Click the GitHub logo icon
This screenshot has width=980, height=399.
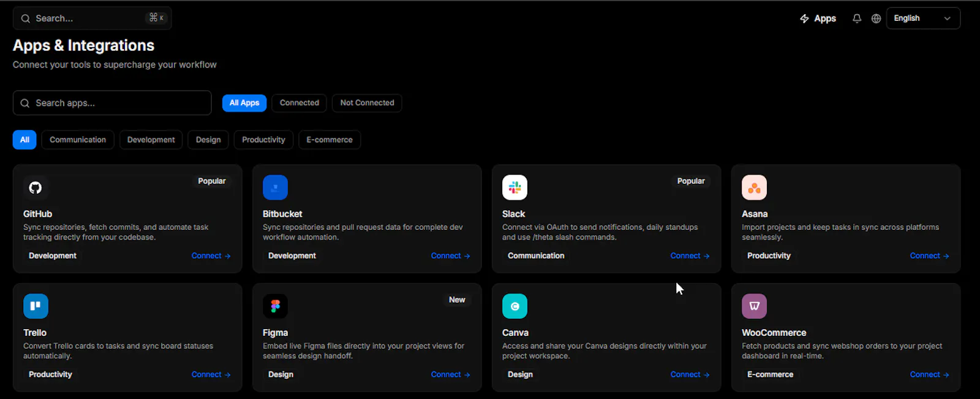click(36, 188)
